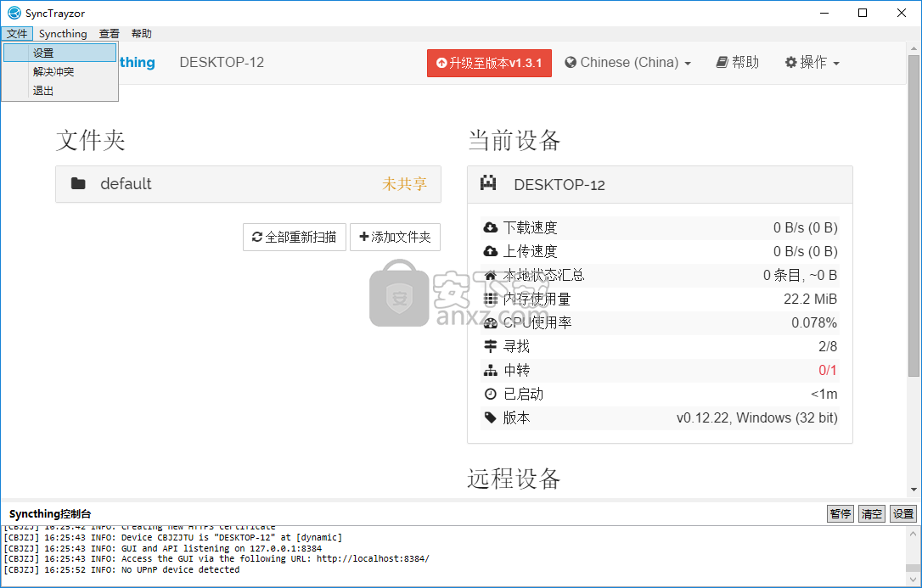Open the Syncthing menu
Viewport: 922px width, 588px height.
(x=63, y=33)
